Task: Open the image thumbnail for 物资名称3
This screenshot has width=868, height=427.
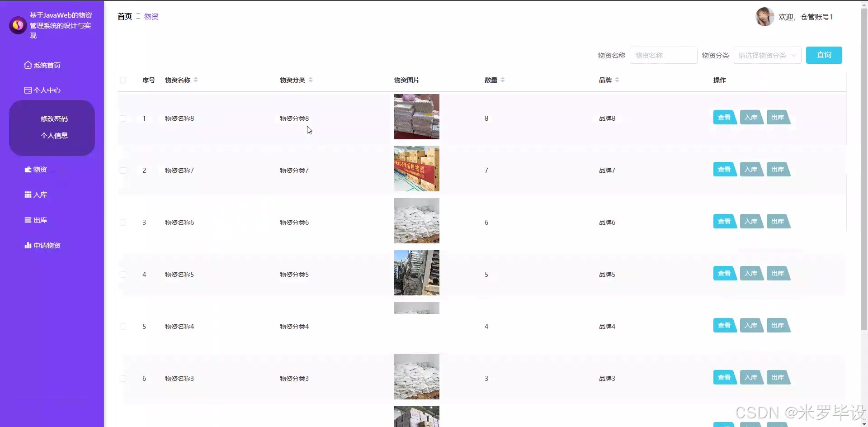Action: (417, 377)
